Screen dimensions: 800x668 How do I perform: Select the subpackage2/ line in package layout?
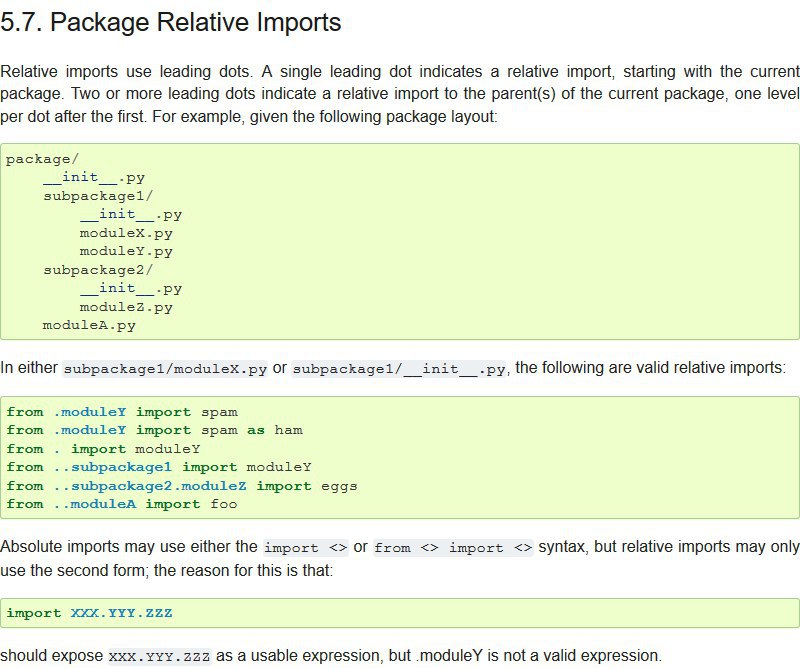(98, 270)
